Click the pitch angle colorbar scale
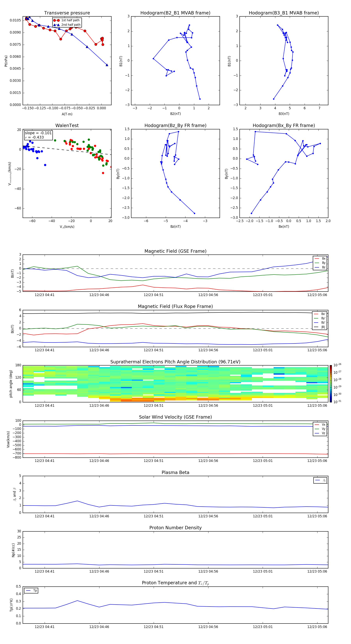The width and height of the screenshot is (351, 644). (331, 384)
